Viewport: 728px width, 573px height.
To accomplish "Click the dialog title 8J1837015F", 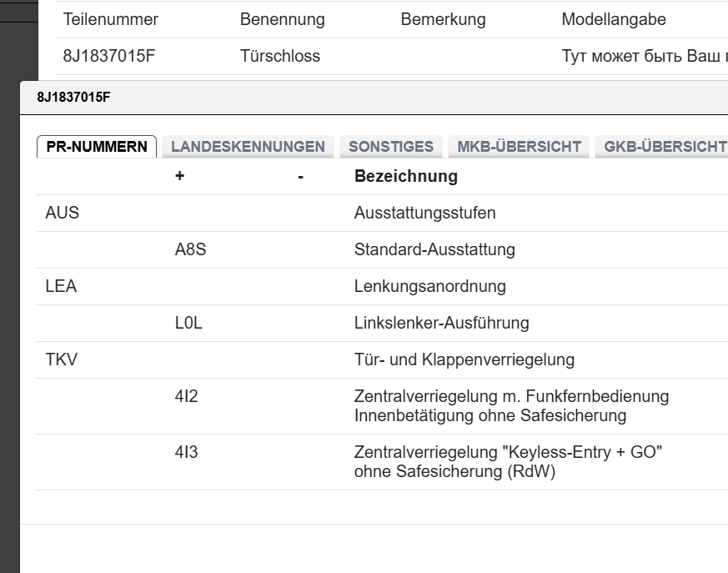I will (73, 98).
